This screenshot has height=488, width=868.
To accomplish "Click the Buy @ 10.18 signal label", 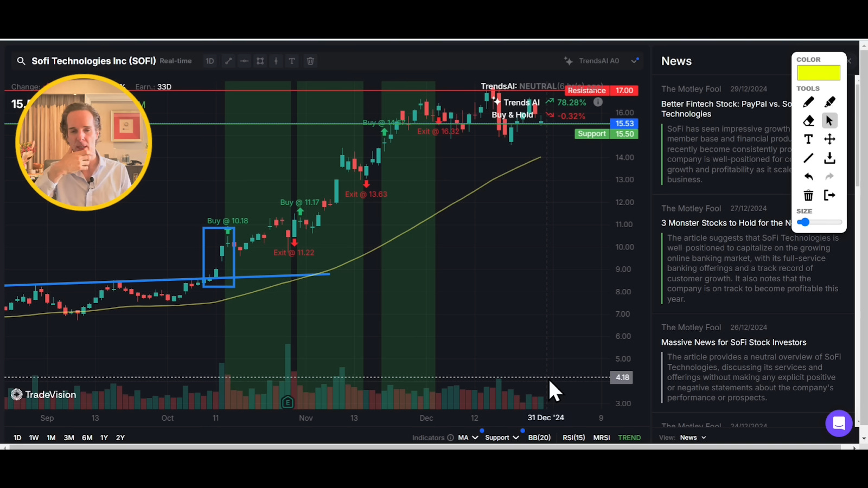I will [x=227, y=221].
